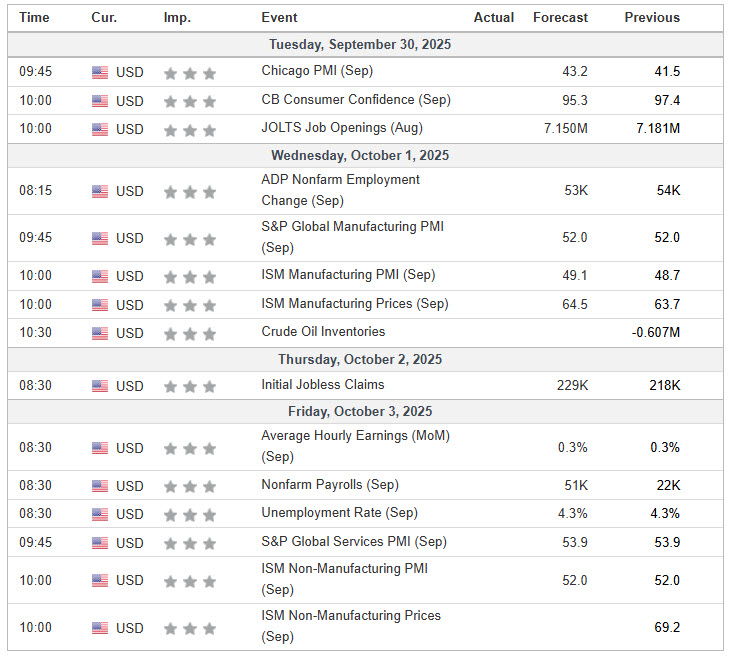Click the Crude Oil Inventories previous value -0.607M

pyautogui.click(x=655, y=332)
